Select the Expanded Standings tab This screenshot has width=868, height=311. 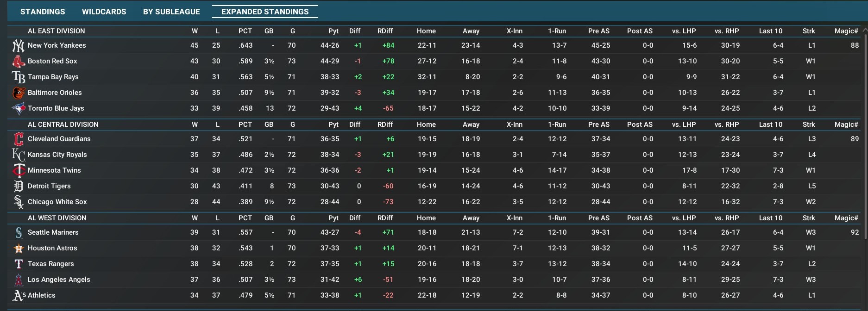265,12
